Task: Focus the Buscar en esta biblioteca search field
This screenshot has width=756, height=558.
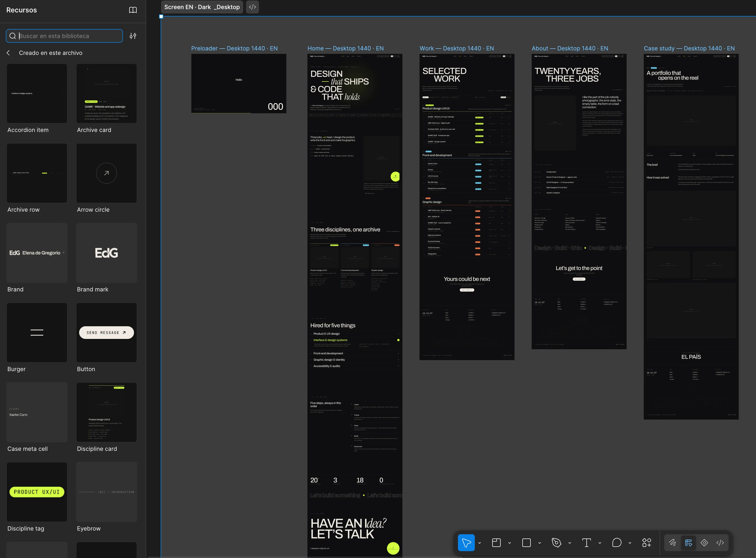Action: [x=64, y=36]
